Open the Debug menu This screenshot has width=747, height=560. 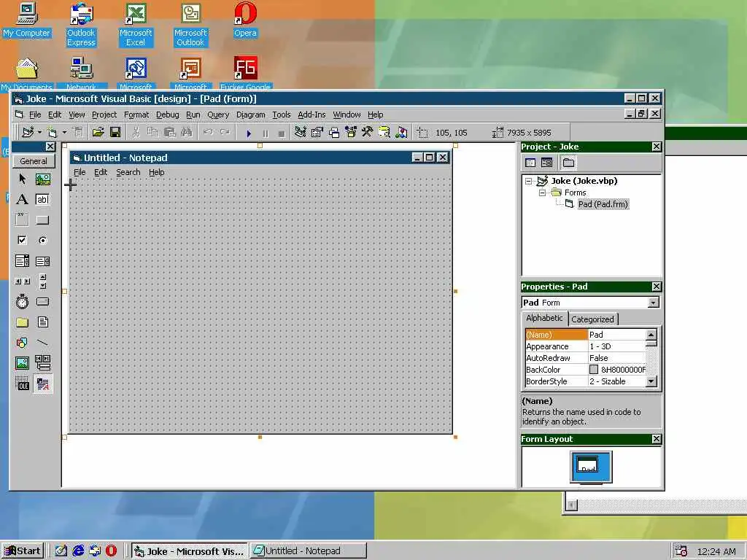[168, 114]
